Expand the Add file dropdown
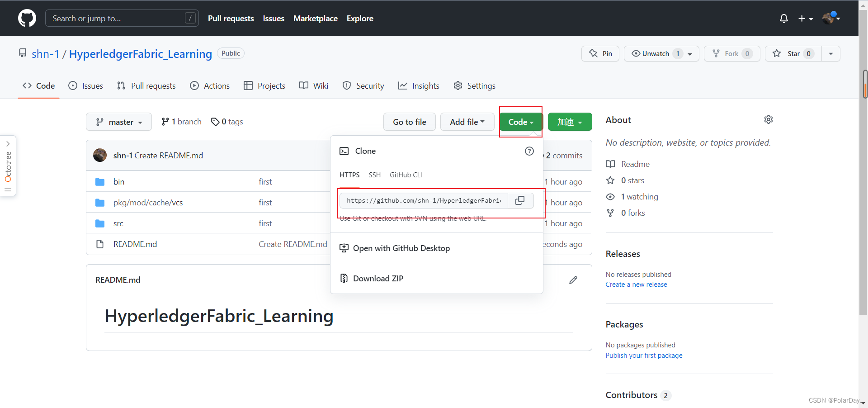Viewport: 868px width, 408px height. point(467,122)
